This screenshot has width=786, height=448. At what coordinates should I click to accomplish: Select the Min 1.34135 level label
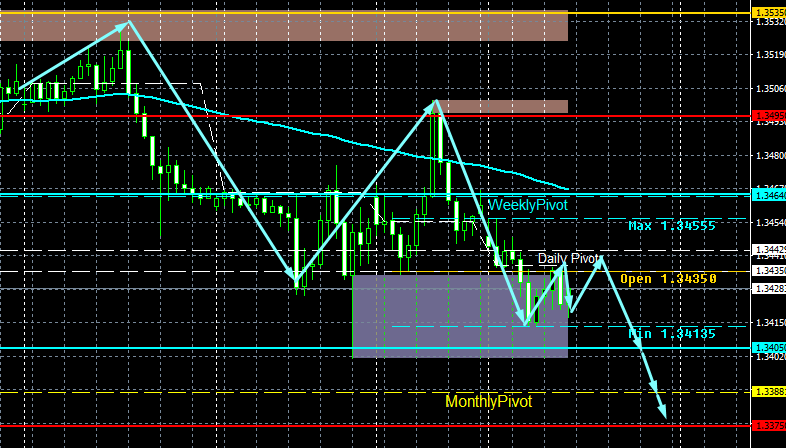pos(672,334)
